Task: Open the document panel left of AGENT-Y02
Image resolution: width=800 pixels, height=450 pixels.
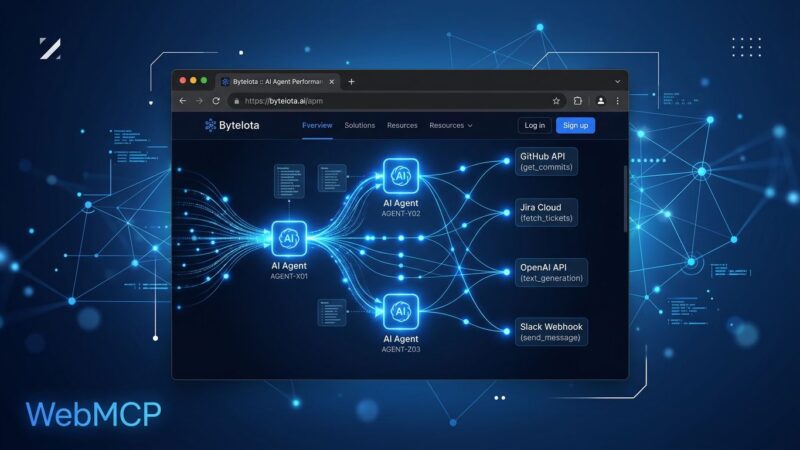Action: click(x=332, y=178)
